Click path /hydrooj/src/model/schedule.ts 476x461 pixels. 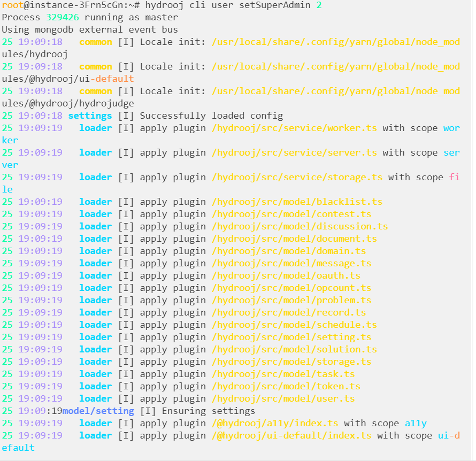294,325
